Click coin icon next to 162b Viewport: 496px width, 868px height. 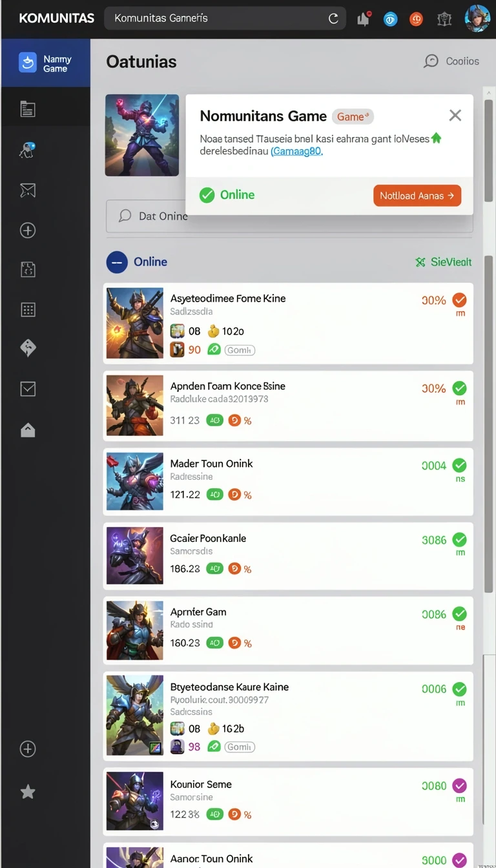(213, 728)
